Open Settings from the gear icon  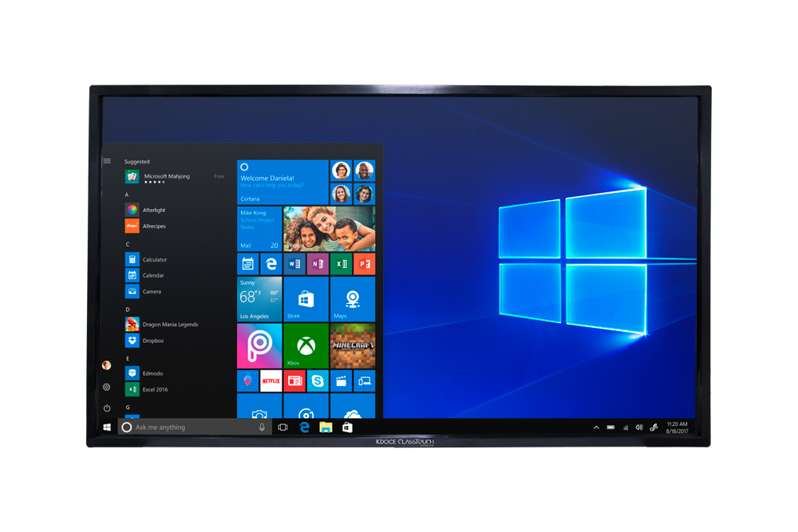106,387
